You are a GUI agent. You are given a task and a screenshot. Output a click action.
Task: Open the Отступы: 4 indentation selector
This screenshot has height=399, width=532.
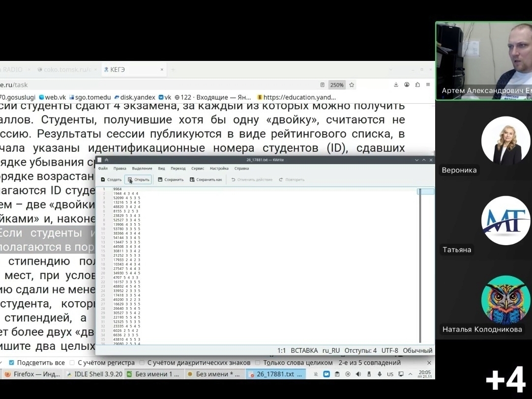click(x=360, y=351)
